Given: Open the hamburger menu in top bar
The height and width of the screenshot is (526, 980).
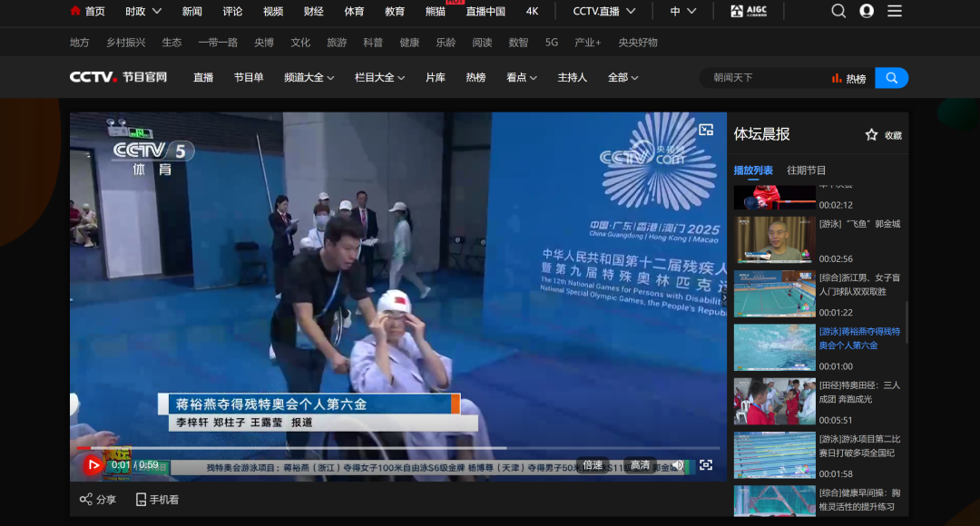Looking at the screenshot, I should pos(895,11).
